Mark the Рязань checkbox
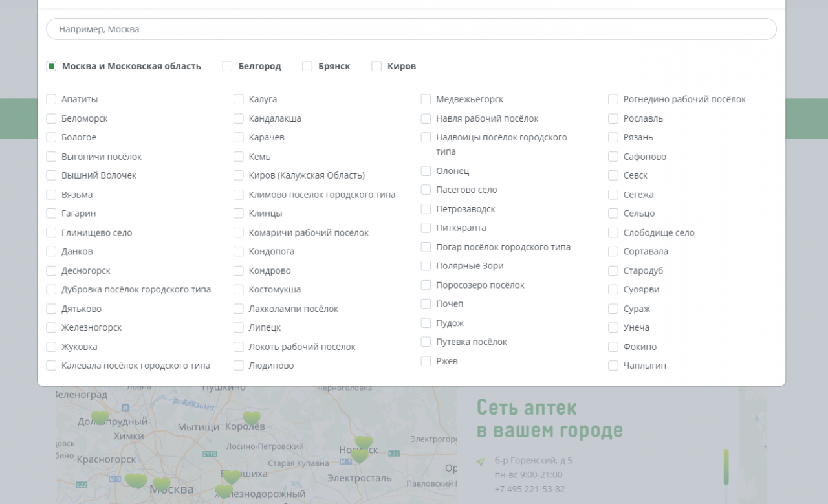The height and width of the screenshot is (504, 828). coord(613,137)
